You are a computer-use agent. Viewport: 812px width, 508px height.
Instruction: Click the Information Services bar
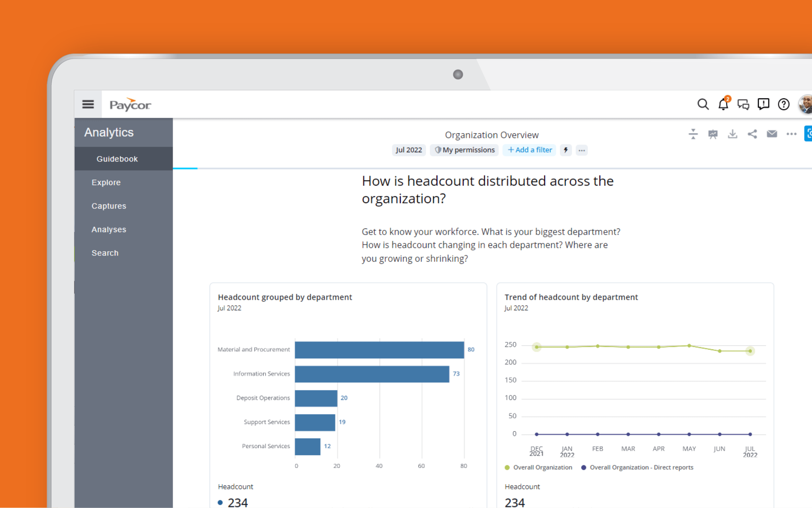pyautogui.click(x=372, y=374)
